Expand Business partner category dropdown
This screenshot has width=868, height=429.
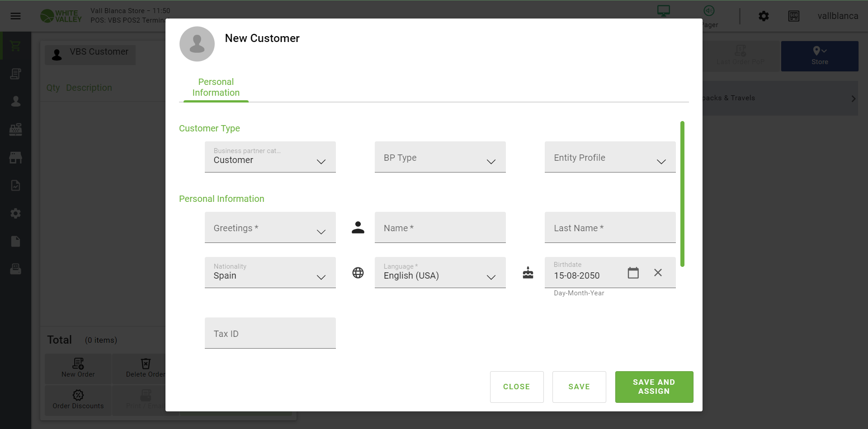click(270, 157)
